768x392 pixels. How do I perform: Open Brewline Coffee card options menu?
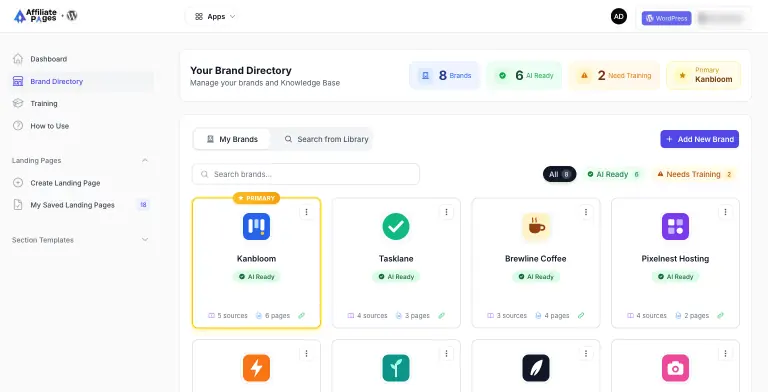click(x=586, y=212)
